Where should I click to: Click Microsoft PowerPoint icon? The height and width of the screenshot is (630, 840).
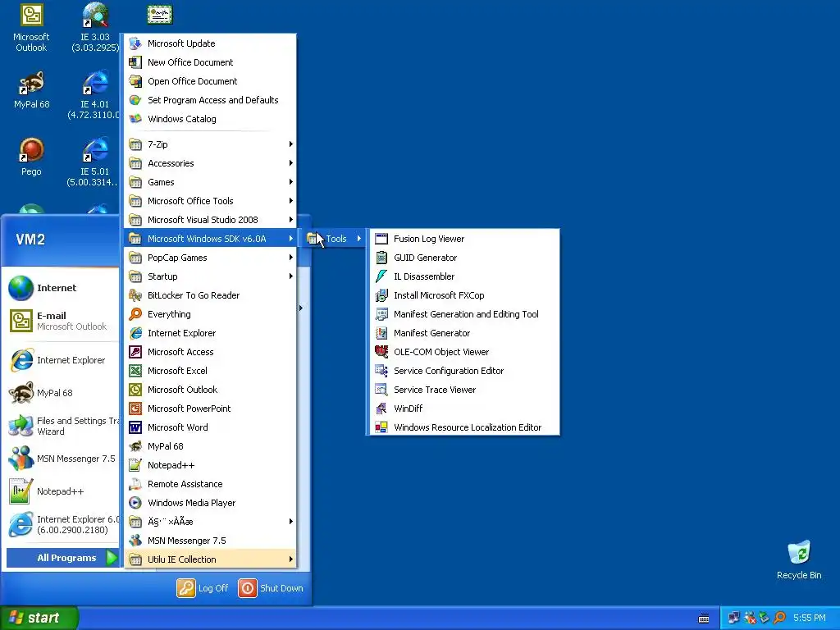tap(135, 409)
